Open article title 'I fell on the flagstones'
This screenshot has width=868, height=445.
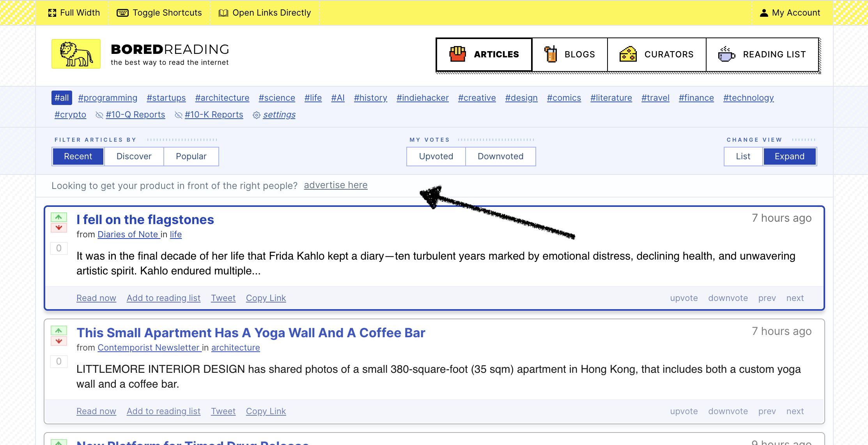[145, 220]
